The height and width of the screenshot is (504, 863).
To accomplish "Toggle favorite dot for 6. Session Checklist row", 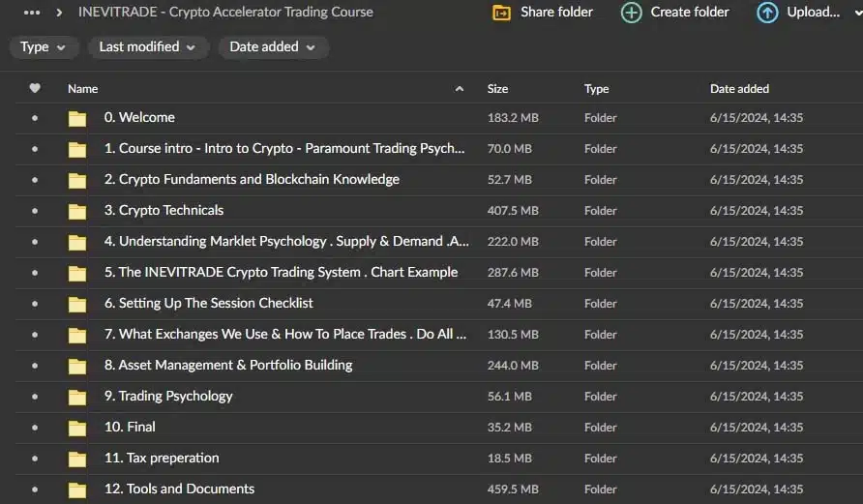I will tap(35, 303).
